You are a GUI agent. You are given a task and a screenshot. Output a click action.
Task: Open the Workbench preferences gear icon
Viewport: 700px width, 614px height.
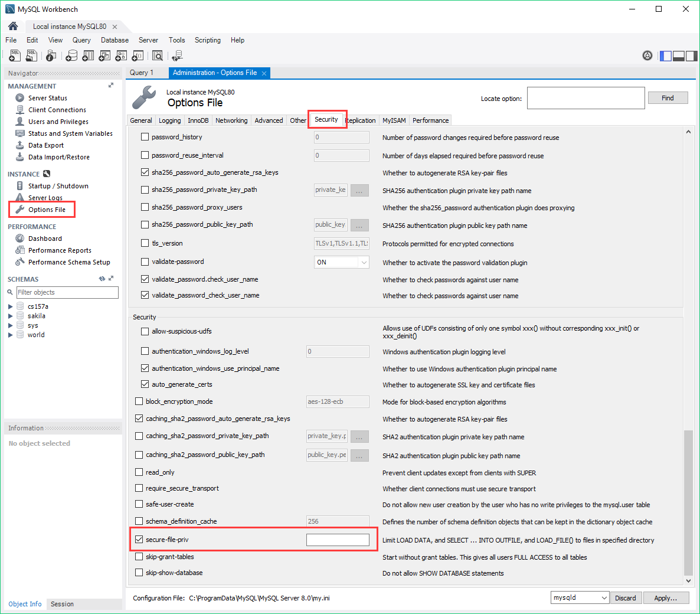pos(647,55)
